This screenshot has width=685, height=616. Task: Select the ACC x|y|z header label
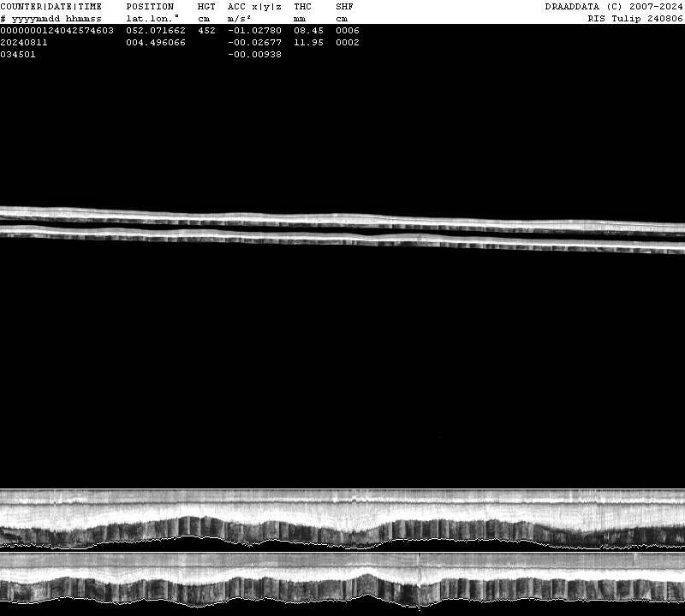pos(254,6)
